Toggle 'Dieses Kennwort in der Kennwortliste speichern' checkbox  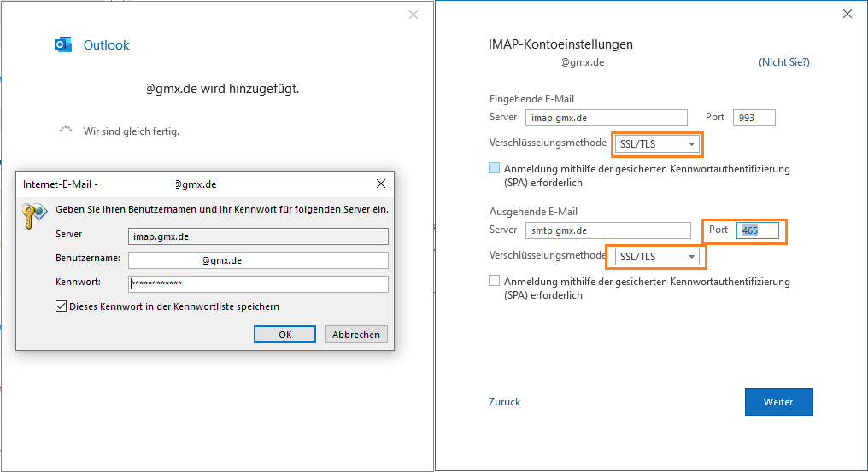(61, 306)
